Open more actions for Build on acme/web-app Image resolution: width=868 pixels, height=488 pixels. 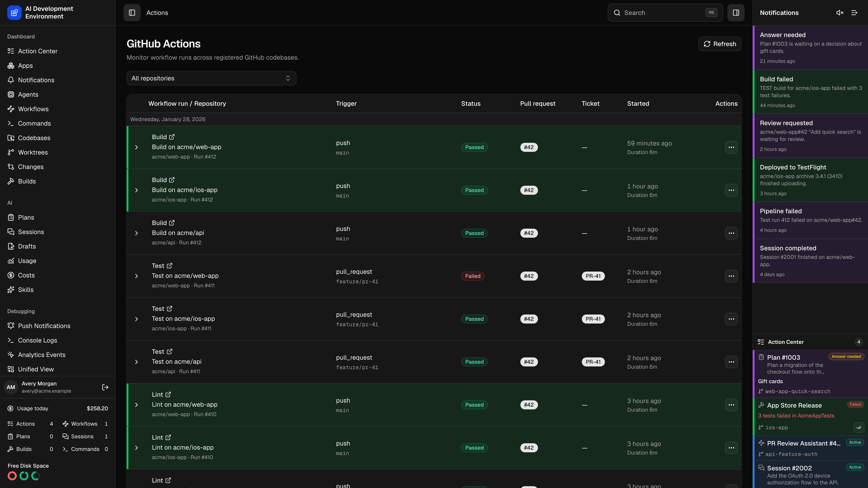(x=731, y=147)
